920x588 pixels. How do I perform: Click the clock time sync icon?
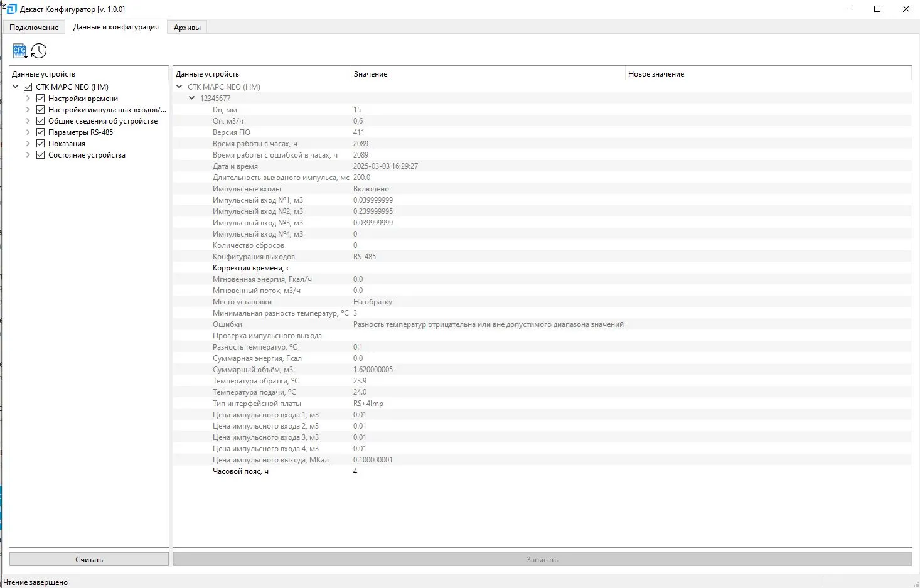click(39, 51)
